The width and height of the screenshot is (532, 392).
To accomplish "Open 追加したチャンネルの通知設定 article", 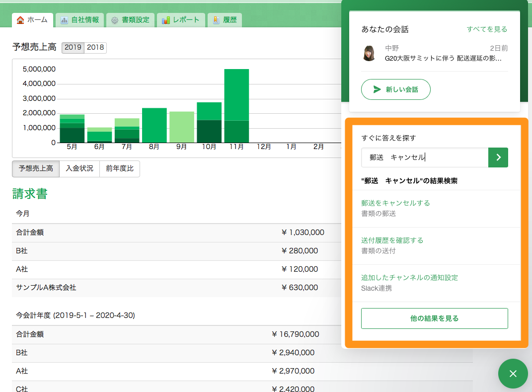I will tap(409, 278).
